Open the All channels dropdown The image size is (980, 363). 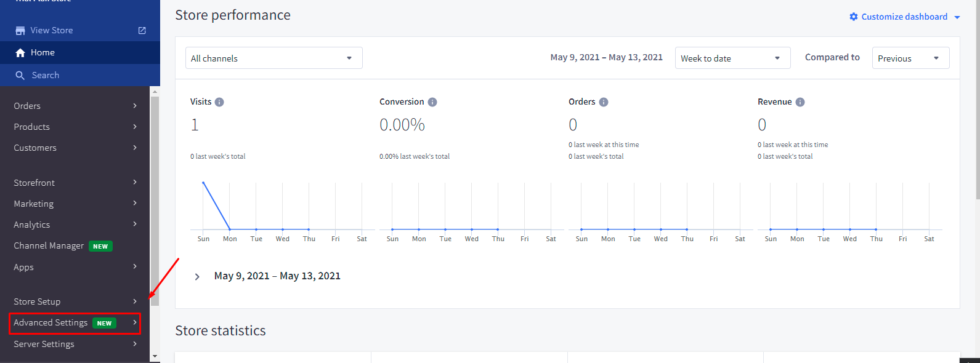coord(273,58)
